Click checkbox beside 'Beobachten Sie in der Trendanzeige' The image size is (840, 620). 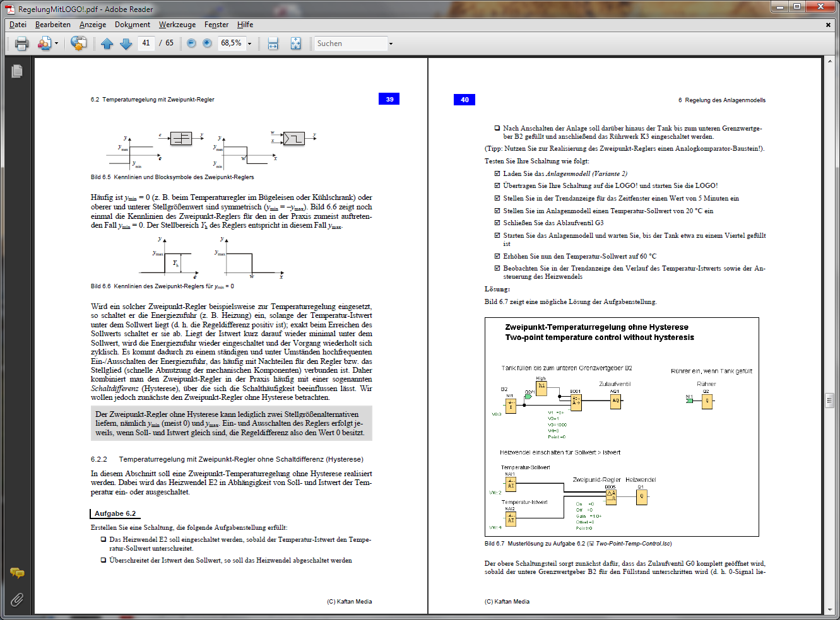pos(497,268)
